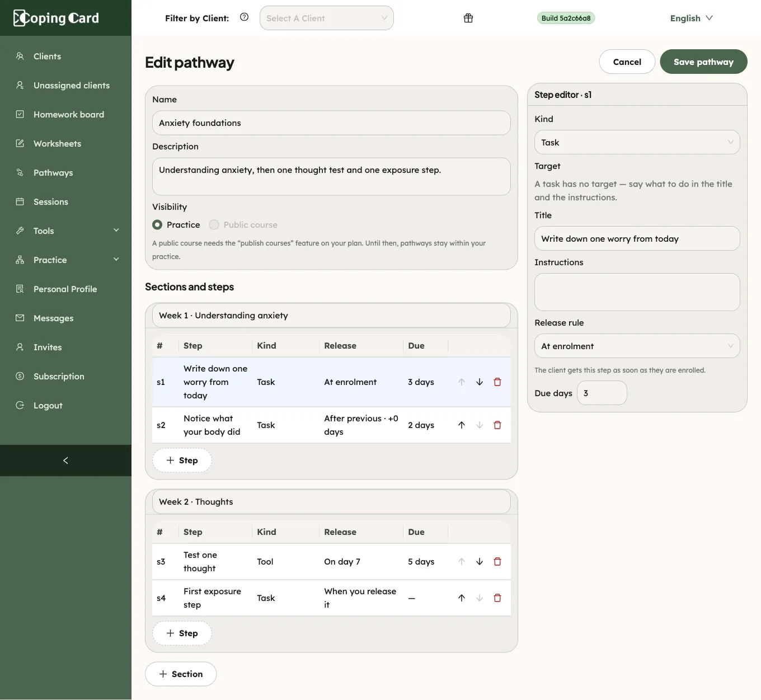
Task: Open the English language dropdown
Action: (x=692, y=18)
